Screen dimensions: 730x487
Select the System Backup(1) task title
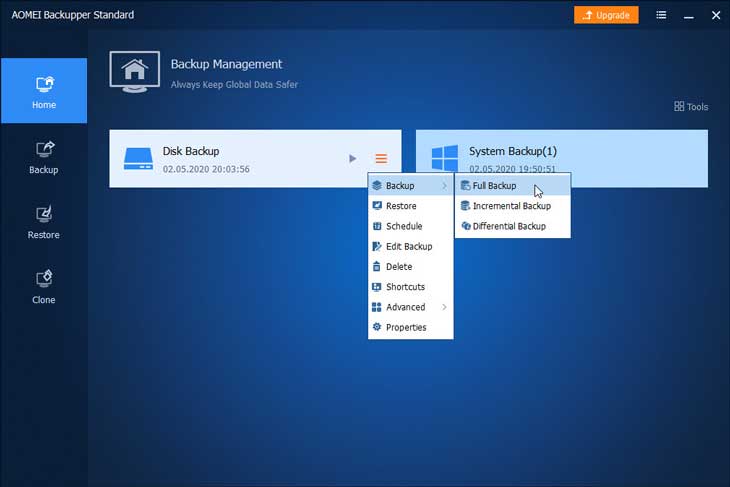(x=513, y=151)
